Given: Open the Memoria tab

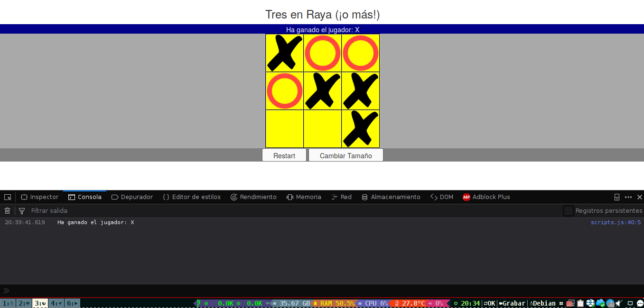Looking at the screenshot, I should pos(304,197).
